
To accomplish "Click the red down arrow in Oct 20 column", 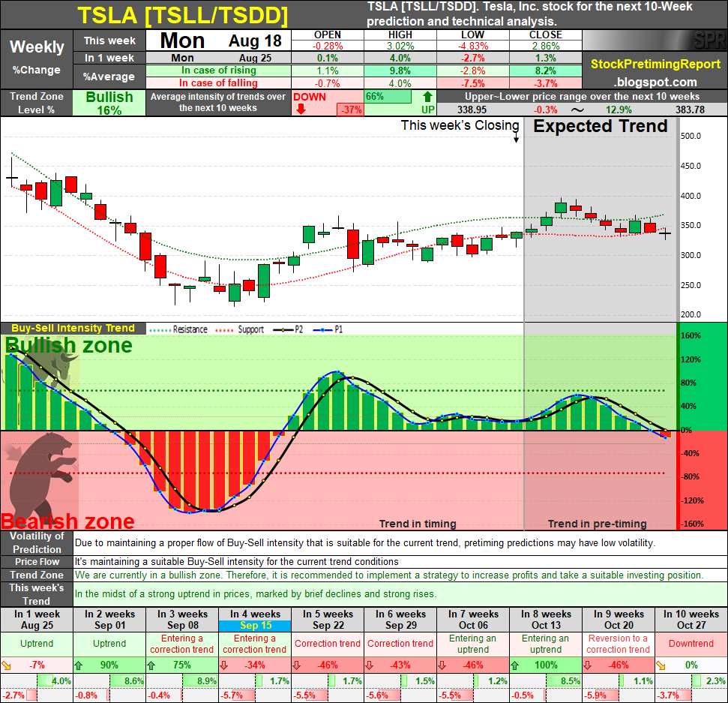I will (588, 665).
